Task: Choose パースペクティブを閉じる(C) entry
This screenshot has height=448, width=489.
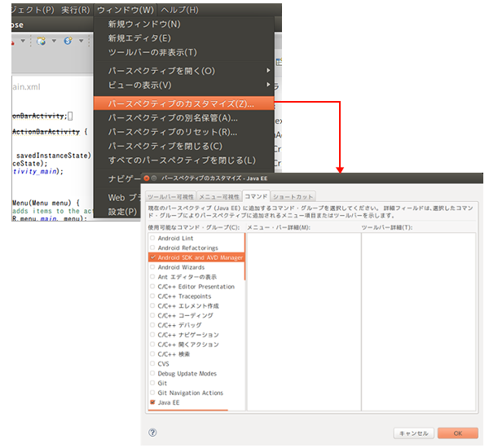Action: (184, 146)
